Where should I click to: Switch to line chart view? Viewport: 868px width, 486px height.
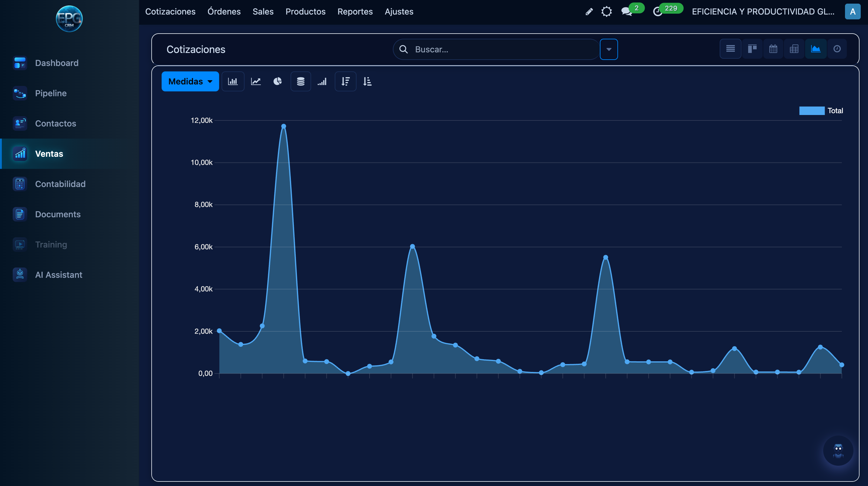pos(256,81)
